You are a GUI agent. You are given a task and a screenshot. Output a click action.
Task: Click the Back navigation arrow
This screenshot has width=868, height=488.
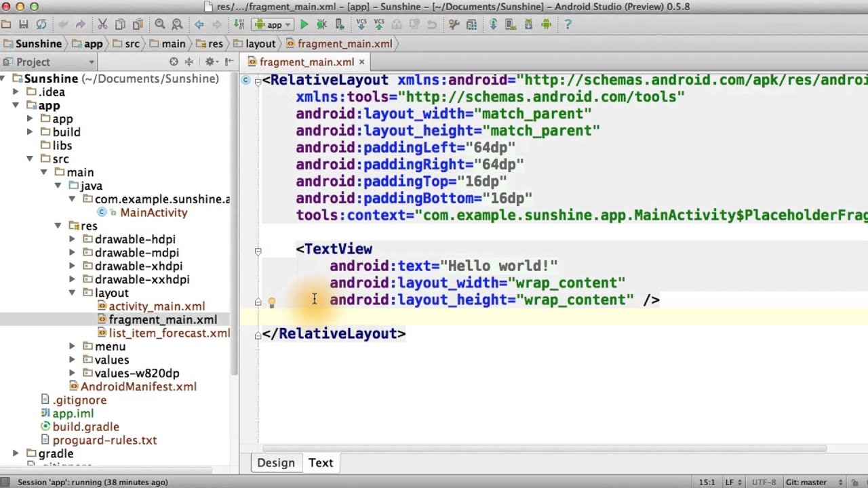click(x=199, y=24)
